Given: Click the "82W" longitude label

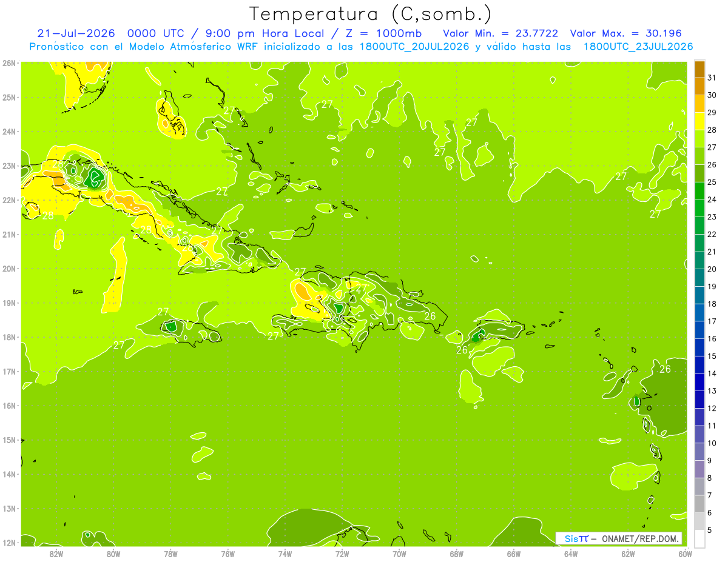Looking at the screenshot, I should pos(56,554).
